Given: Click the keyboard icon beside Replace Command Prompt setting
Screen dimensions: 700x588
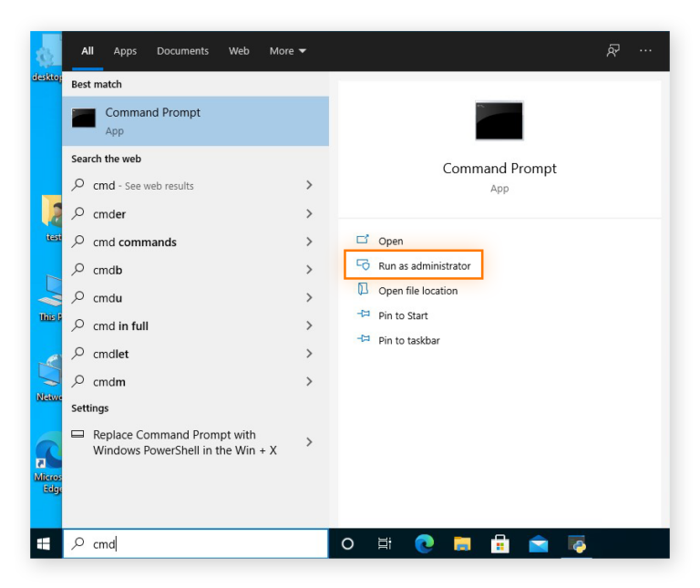Looking at the screenshot, I should (x=77, y=434).
